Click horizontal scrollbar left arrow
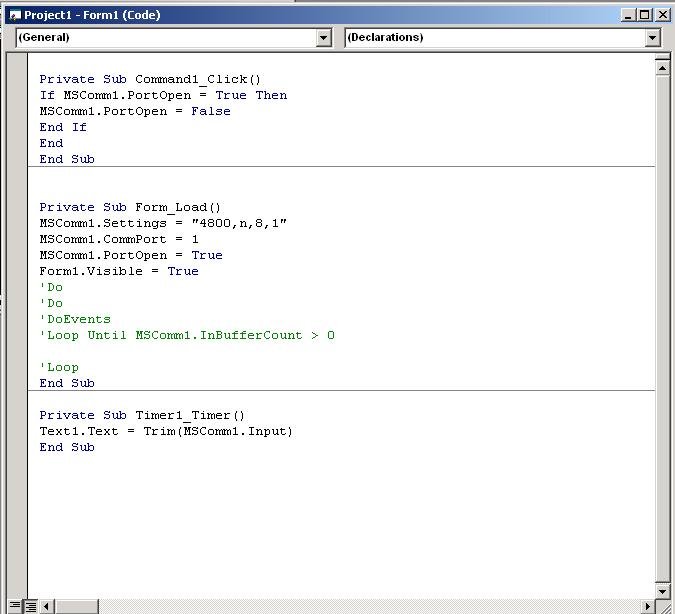675x614 pixels. (x=46, y=606)
